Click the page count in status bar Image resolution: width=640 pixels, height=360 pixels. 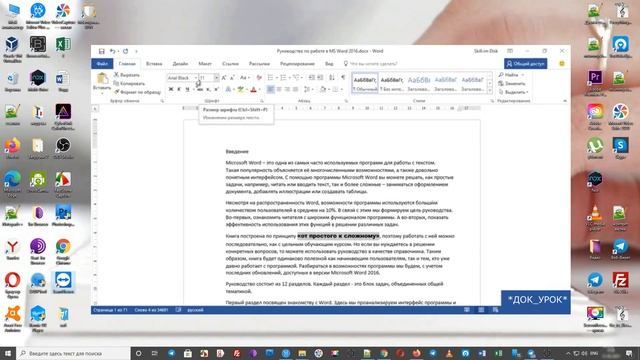click(x=110, y=310)
